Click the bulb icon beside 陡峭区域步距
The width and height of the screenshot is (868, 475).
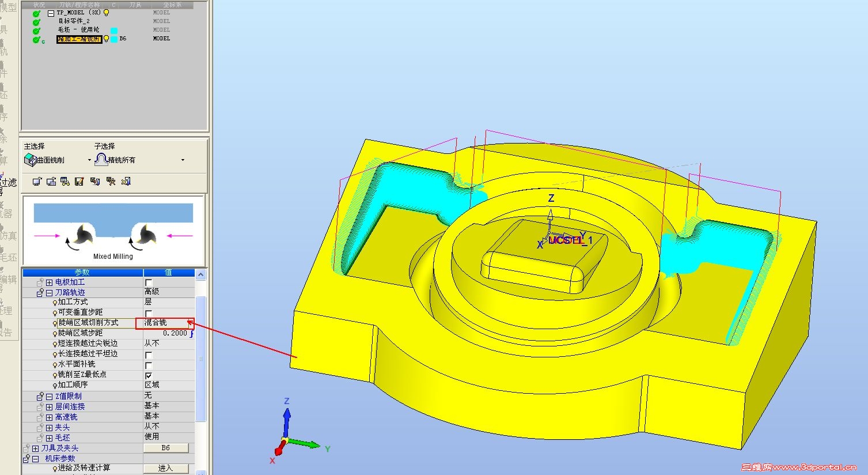click(x=55, y=334)
